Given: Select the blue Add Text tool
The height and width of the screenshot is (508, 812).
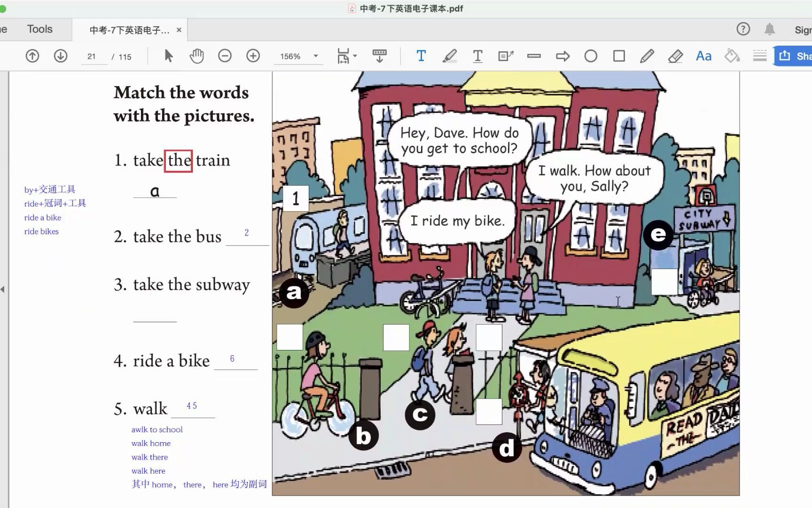Looking at the screenshot, I should pyautogui.click(x=421, y=56).
